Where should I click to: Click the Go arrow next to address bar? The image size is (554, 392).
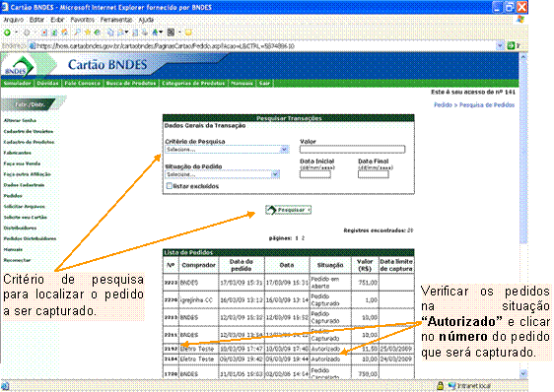click(511, 45)
